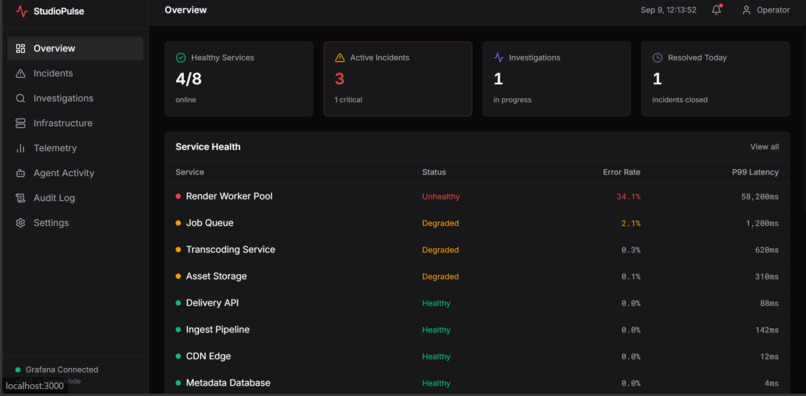Open the Healthy Services 4/8 card

(239, 79)
